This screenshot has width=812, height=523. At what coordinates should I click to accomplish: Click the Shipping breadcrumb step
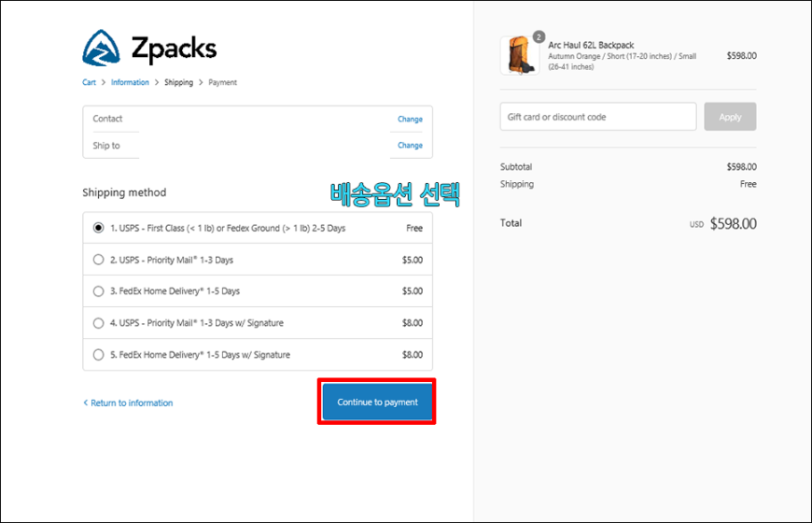click(178, 82)
